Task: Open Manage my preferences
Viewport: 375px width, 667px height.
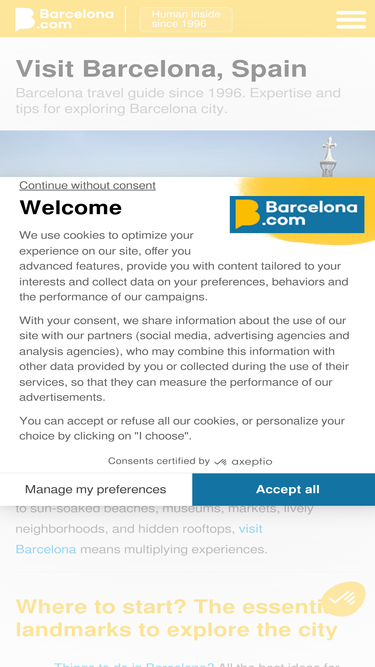Action: tap(96, 489)
